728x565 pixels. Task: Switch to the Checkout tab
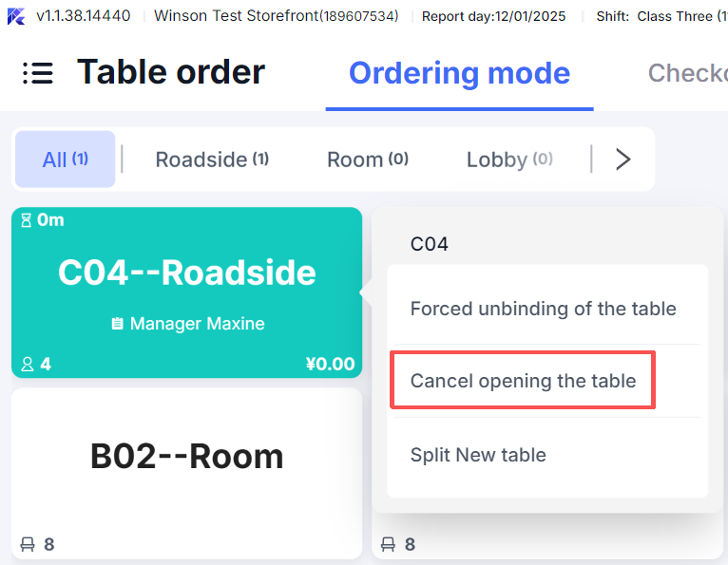point(687,73)
